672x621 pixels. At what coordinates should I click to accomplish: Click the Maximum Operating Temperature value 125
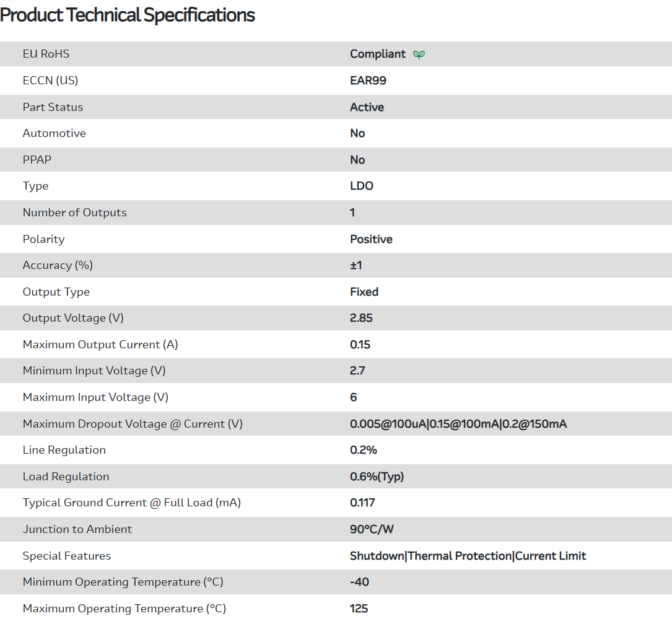[x=359, y=609]
